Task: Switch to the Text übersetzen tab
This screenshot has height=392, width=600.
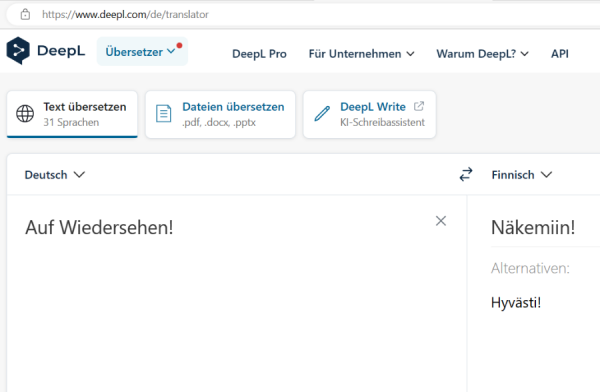Action: point(72,114)
